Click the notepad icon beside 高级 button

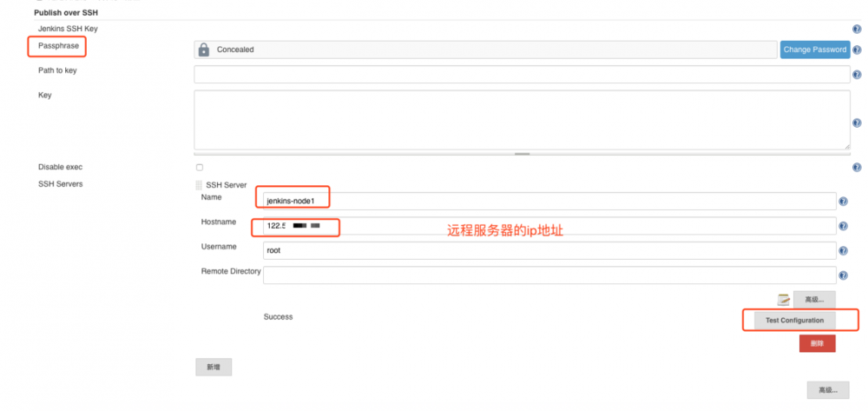[783, 300]
